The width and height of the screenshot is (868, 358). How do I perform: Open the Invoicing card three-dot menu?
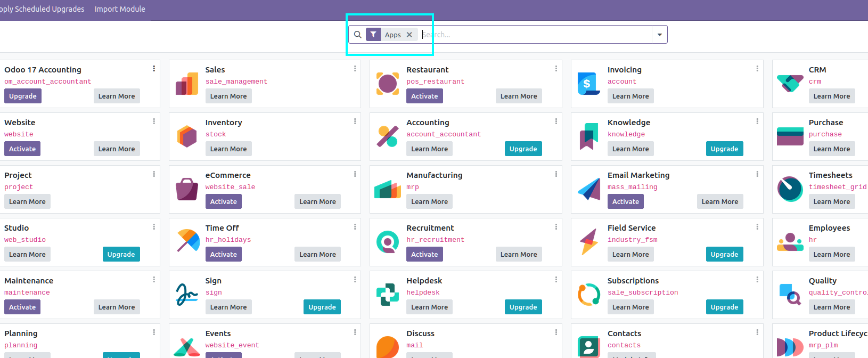click(757, 69)
